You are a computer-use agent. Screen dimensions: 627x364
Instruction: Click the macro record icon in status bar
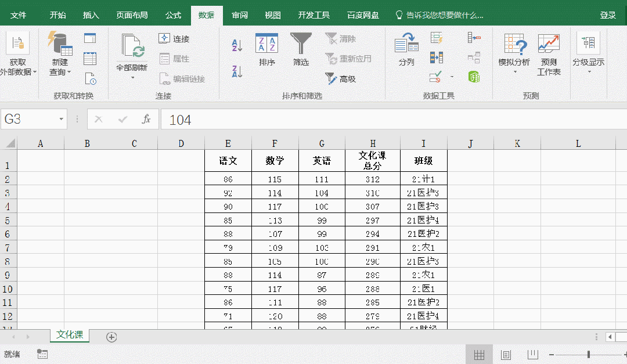42,354
